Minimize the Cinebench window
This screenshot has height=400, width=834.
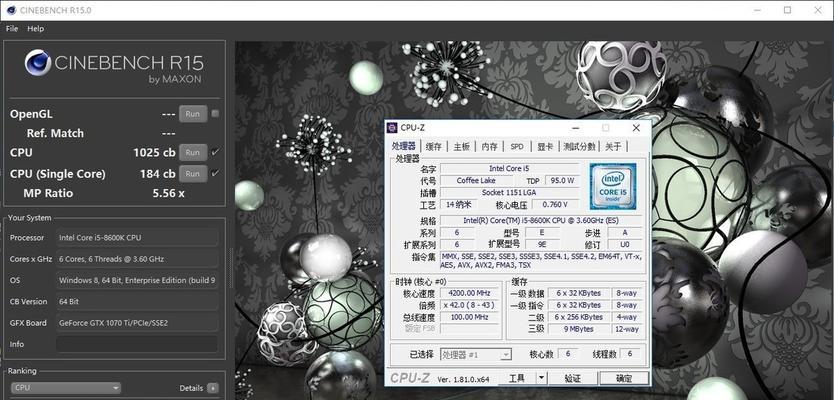pos(758,10)
